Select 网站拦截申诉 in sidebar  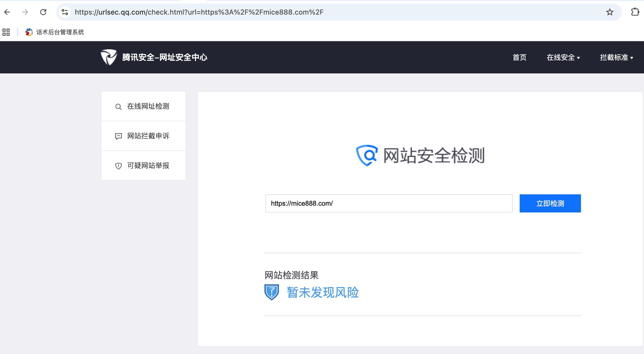143,136
